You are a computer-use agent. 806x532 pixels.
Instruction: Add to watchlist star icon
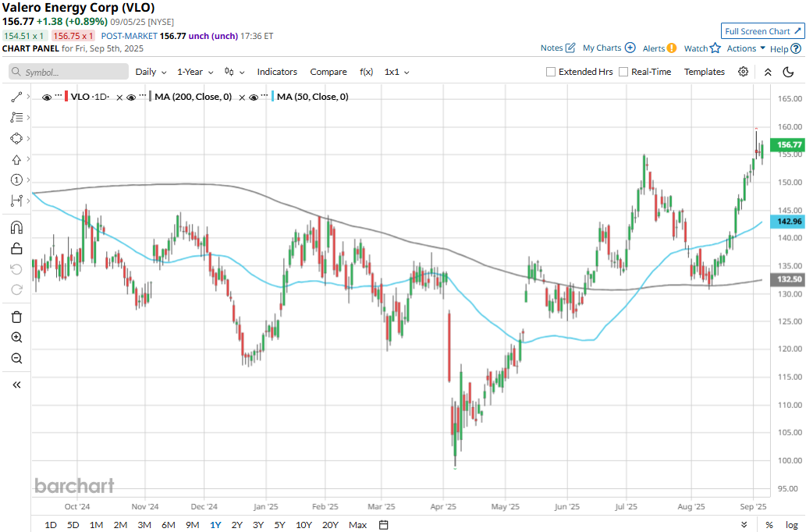[715, 48]
